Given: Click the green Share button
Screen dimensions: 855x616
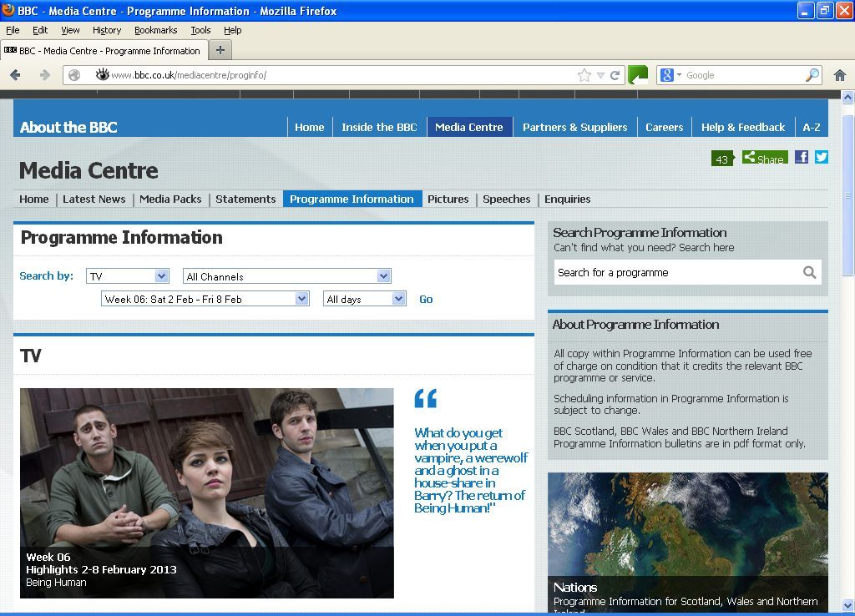Looking at the screenshot, I should tap(765, 158).
